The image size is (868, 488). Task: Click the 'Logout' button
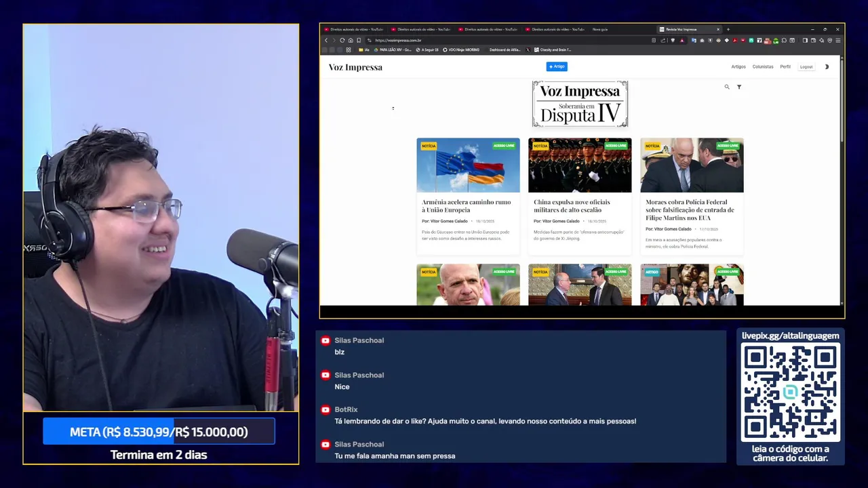[x=806, y=67]
